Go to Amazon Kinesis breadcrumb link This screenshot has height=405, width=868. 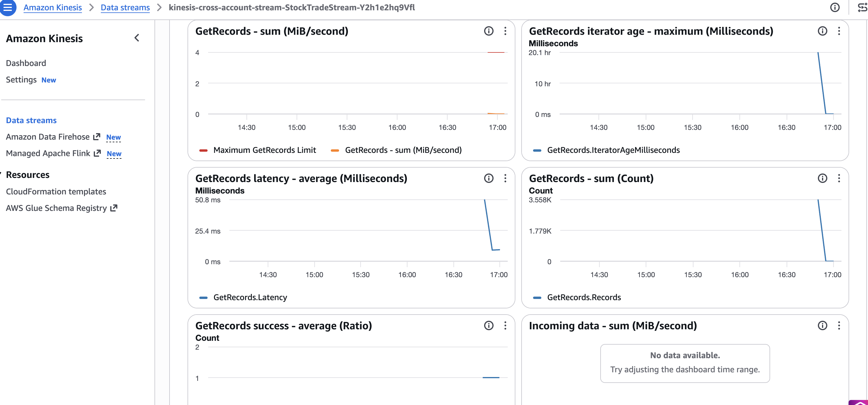pos(52,7)
